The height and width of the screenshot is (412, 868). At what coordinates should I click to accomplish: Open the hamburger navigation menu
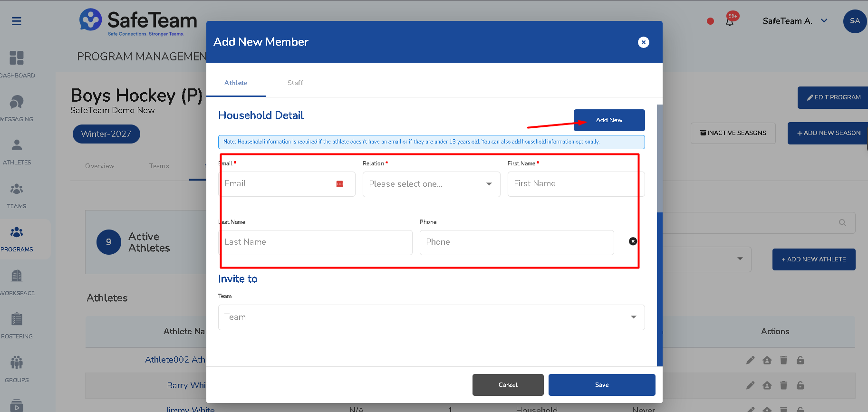pos(17,21)
